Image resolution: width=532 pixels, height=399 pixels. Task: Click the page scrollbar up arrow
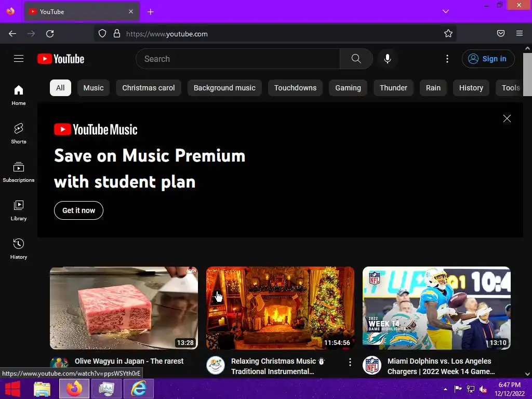(528, 48)
